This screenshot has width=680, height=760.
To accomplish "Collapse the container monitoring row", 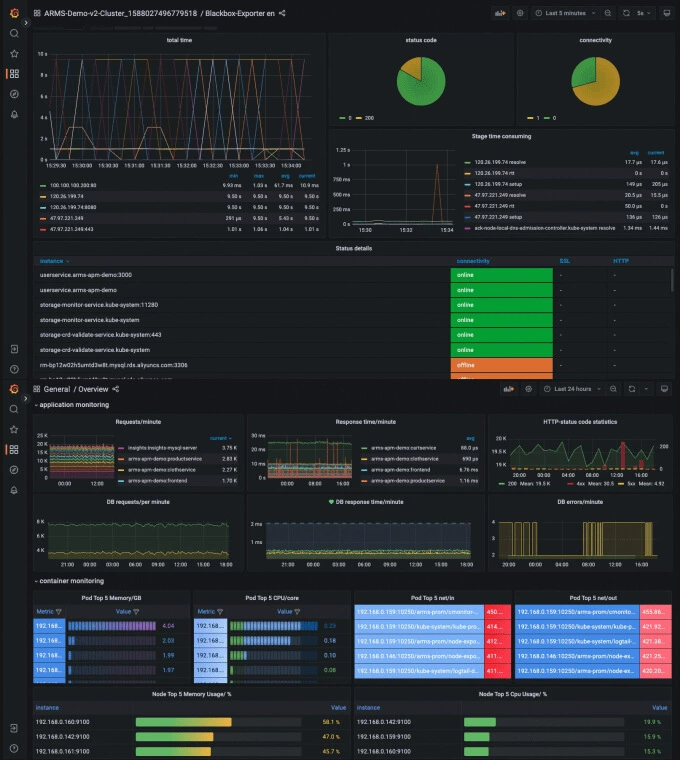I will coord(69,581).
